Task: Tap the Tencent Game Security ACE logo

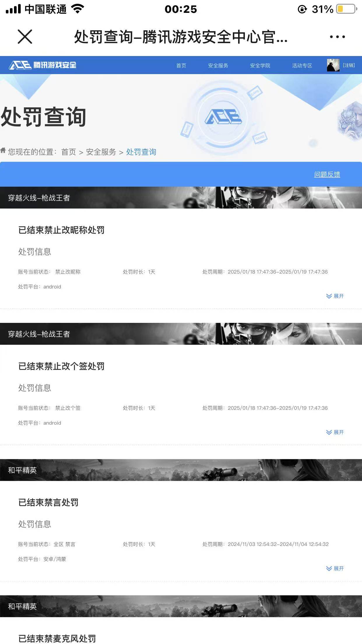Action: point(43,65)
